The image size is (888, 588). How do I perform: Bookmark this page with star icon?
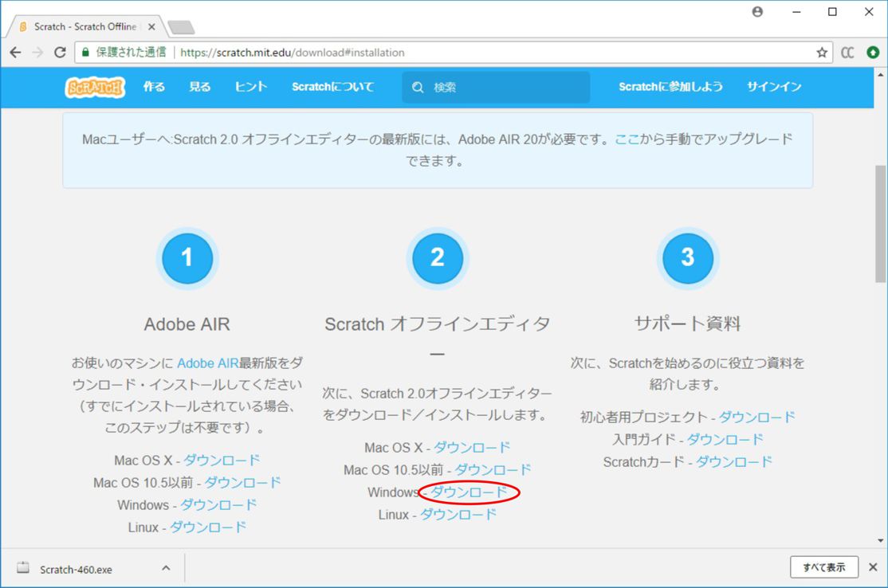[x=822, y=53]
